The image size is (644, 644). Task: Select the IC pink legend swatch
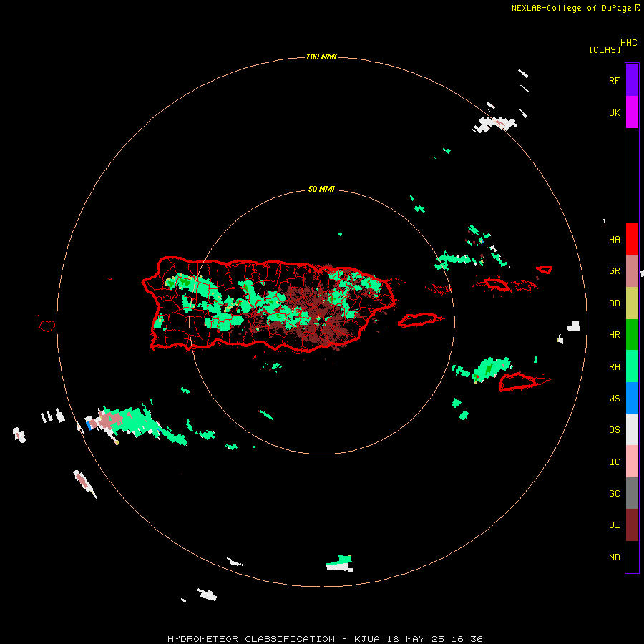632,462
